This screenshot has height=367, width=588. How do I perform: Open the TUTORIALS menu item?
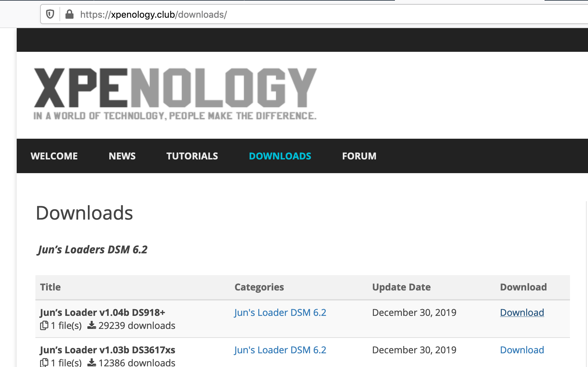(x=192, y=156)
